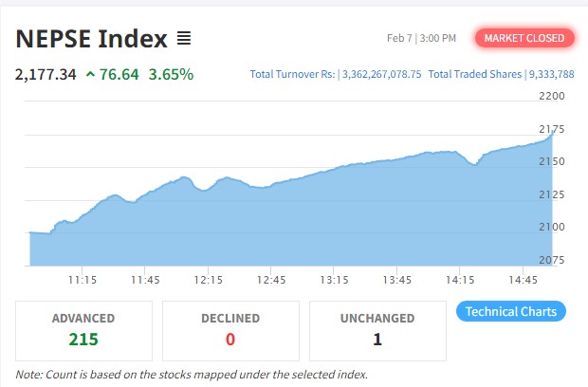Click the 3.65% percentage change

171,74
